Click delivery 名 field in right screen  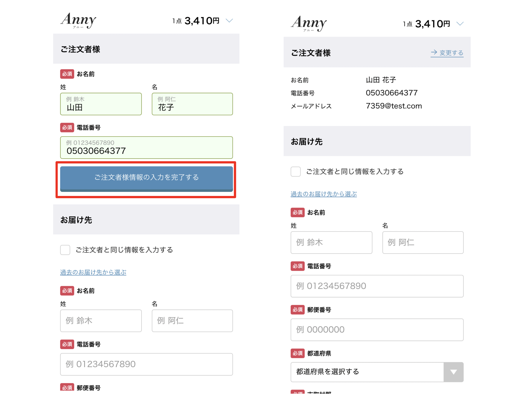pyautogui.click(x=423, y=242)
